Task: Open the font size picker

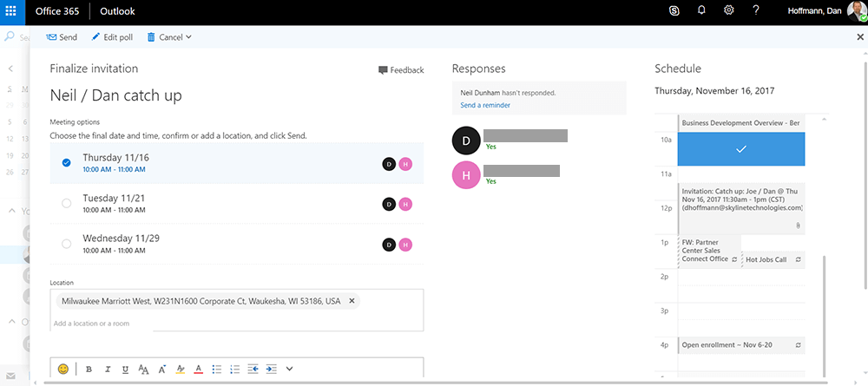Action: pos(143,369)
